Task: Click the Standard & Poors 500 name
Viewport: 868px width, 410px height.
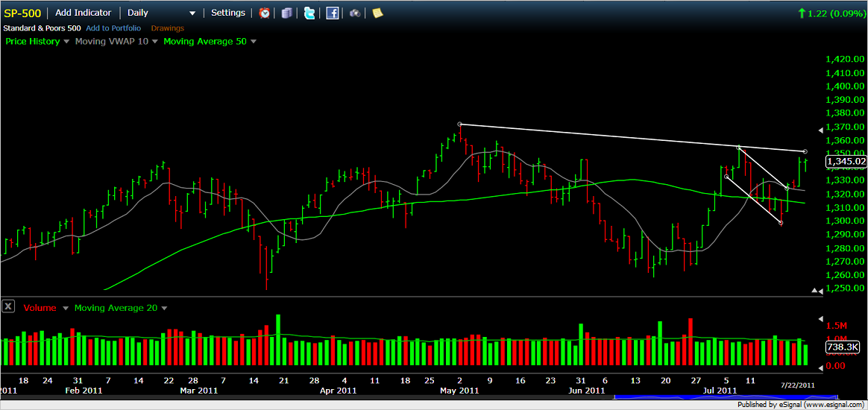Action: [x=43, y=28]
